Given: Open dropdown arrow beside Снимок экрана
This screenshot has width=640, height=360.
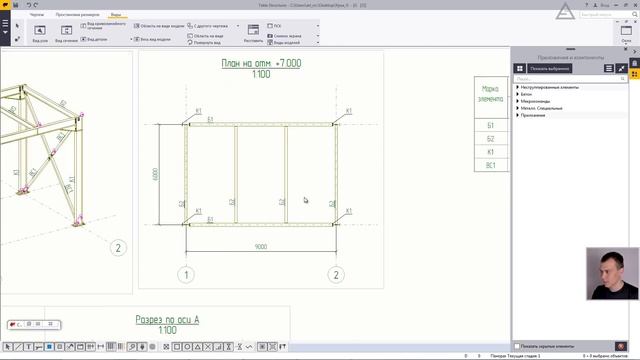Looking at the screenshot, I should tap(318, 36).
